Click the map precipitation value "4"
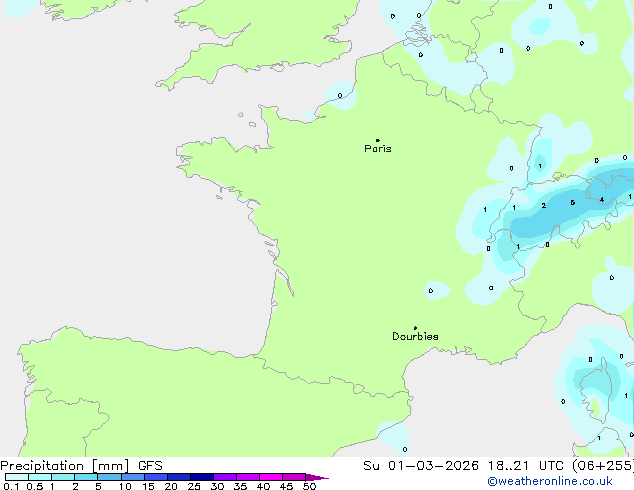 point(602,200)
